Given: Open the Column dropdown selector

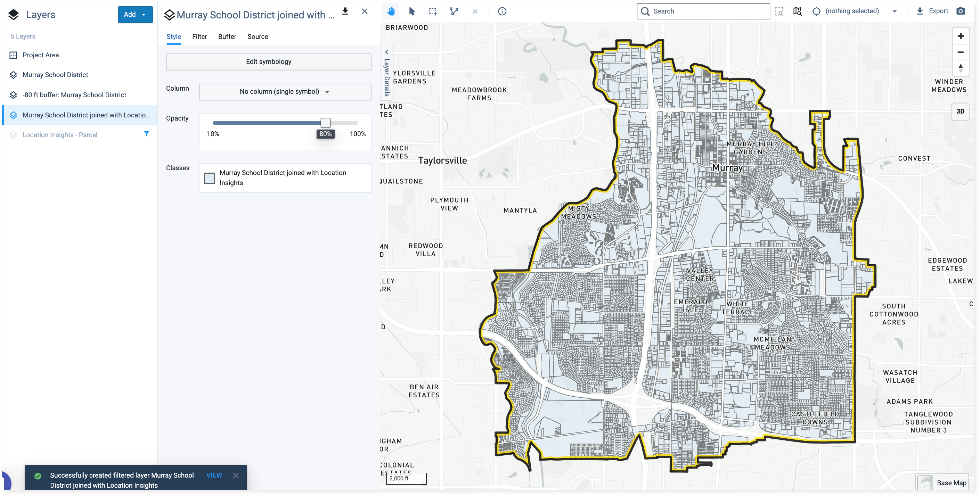Looking at the screenshot, I should click(285, 92).
